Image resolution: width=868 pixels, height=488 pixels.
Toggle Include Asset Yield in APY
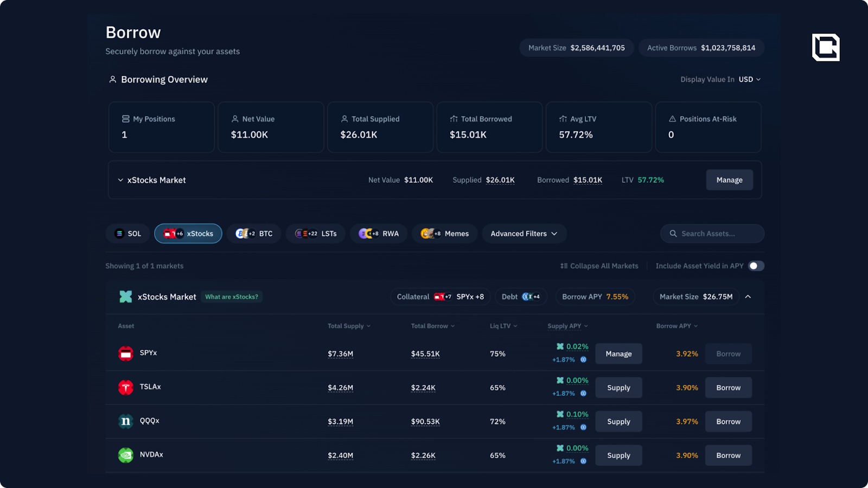coord(756,266)
